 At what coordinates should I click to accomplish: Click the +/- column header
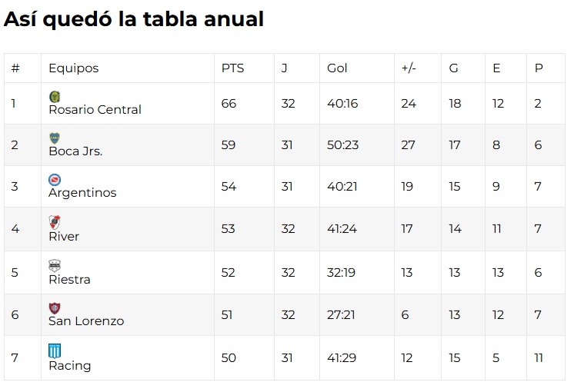coord(409,68)
